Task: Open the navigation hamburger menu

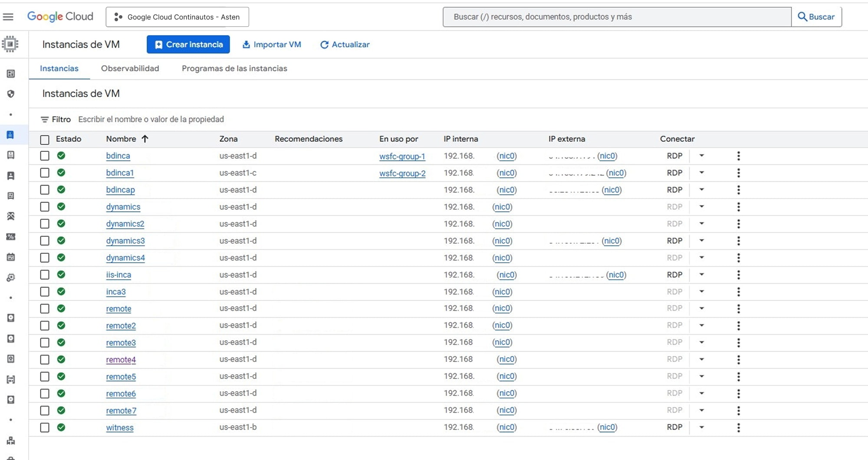Action: tap(8, 16)
